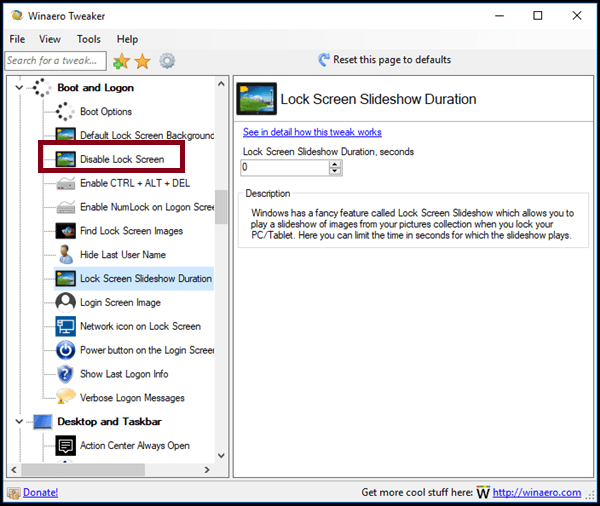Click the Winaero W logo icon
This screenshot has width=600, height=506.
click(x=483, y=492)
